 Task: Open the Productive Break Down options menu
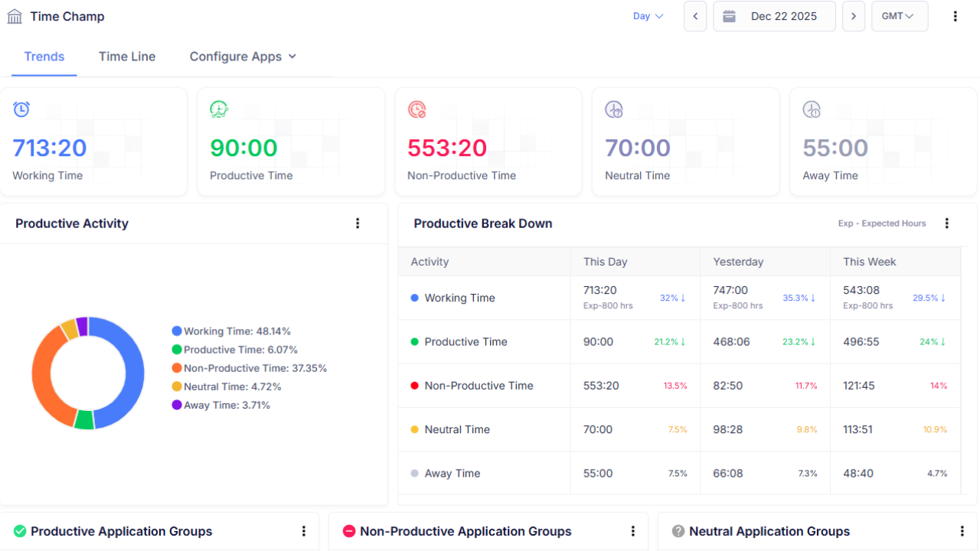click(x=947, y=223)
